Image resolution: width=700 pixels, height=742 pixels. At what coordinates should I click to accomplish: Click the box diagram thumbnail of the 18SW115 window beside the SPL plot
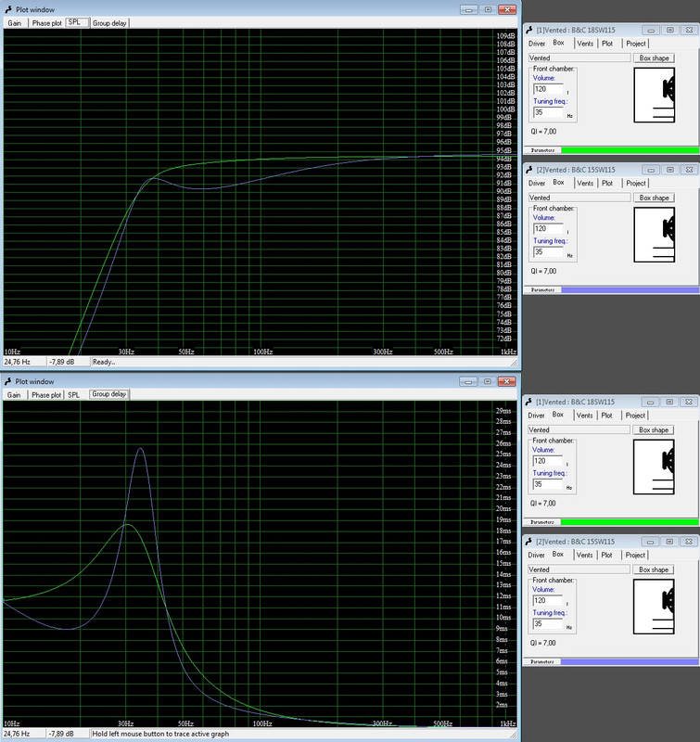tap(655, 96)
